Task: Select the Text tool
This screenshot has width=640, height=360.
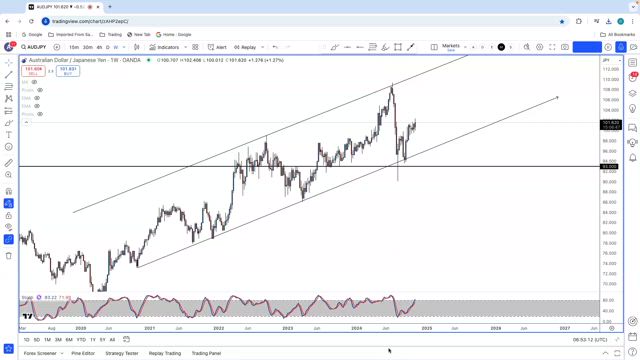Action: (x=9, y=135)
